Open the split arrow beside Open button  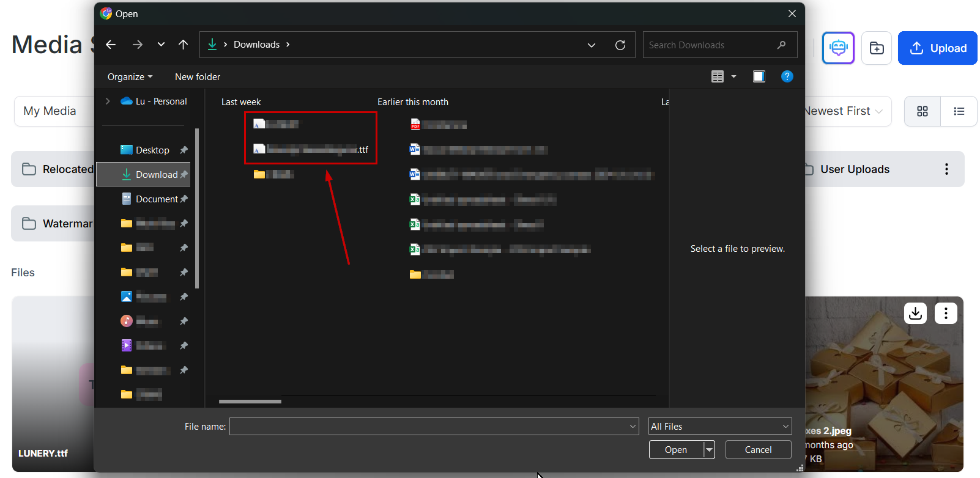(709, 450)
